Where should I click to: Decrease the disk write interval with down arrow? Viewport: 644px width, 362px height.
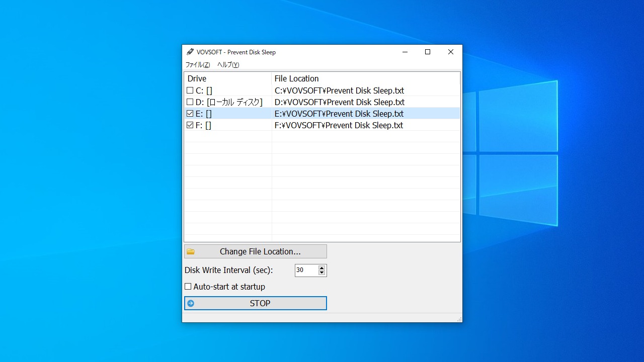click(322, 273)
